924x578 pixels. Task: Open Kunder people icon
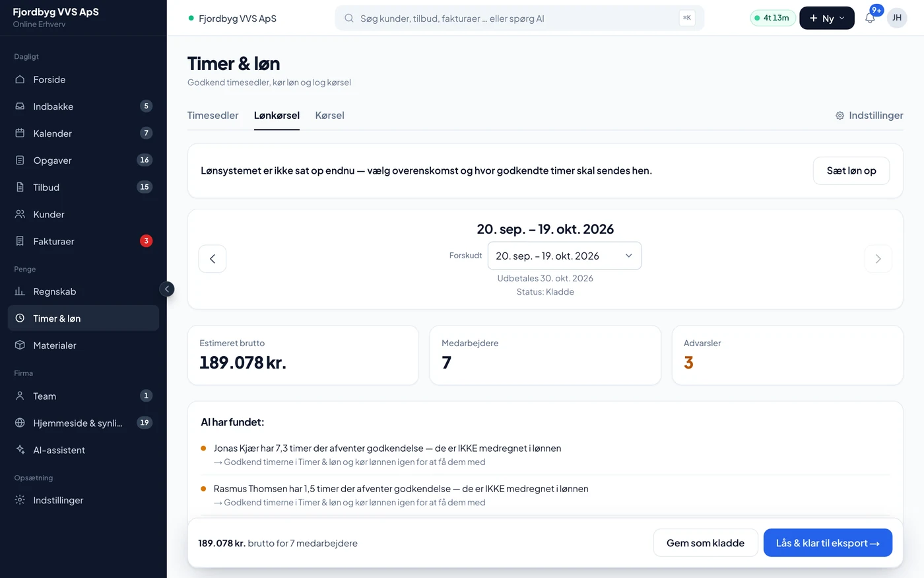click(20, 214)
